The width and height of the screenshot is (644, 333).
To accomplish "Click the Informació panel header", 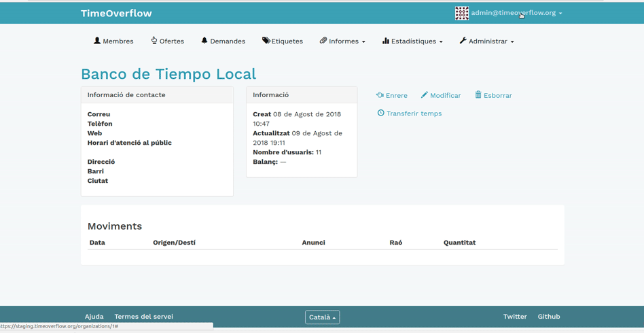I will click(302, 95).
